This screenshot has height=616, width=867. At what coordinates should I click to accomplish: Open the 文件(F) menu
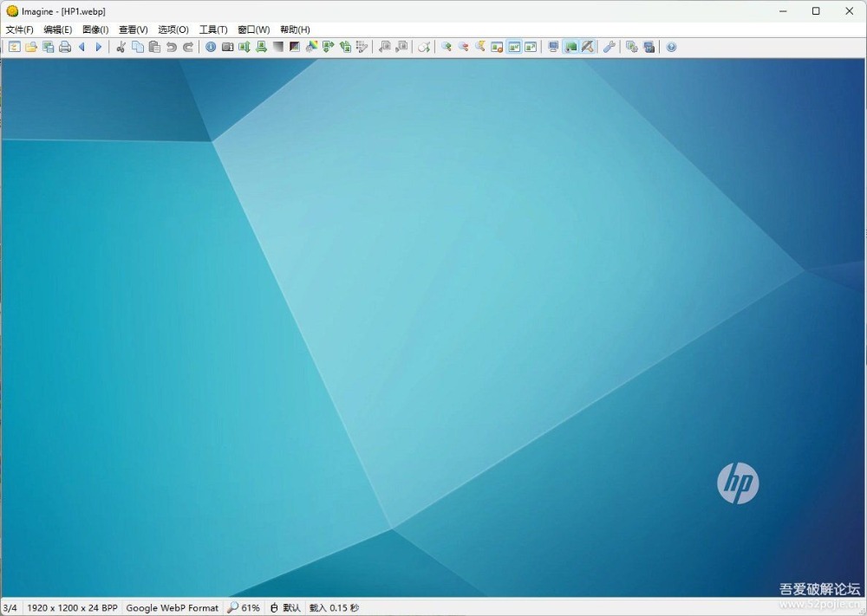click(x=20, y=29)
